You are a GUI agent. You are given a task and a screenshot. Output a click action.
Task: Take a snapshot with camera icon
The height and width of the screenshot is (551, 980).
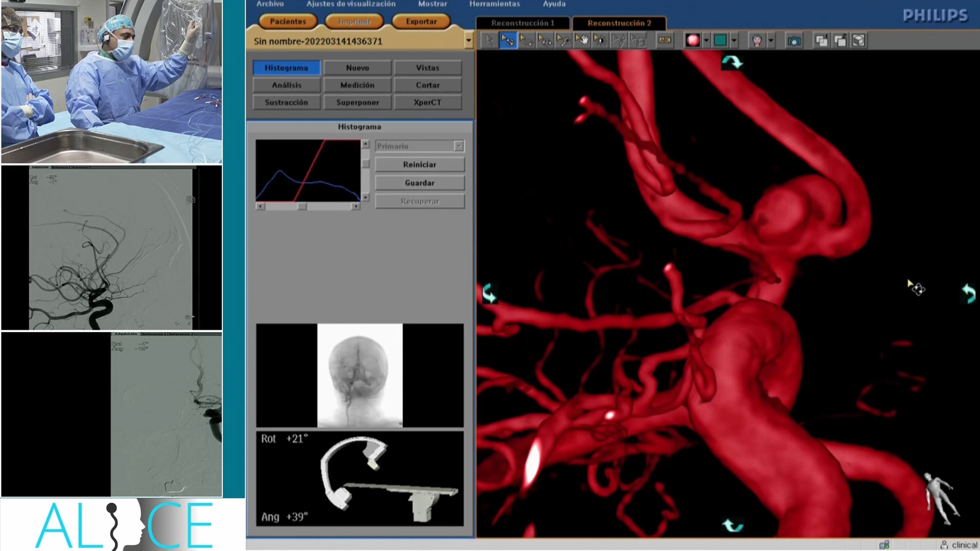pyautogui.click(x=794, y=40)
